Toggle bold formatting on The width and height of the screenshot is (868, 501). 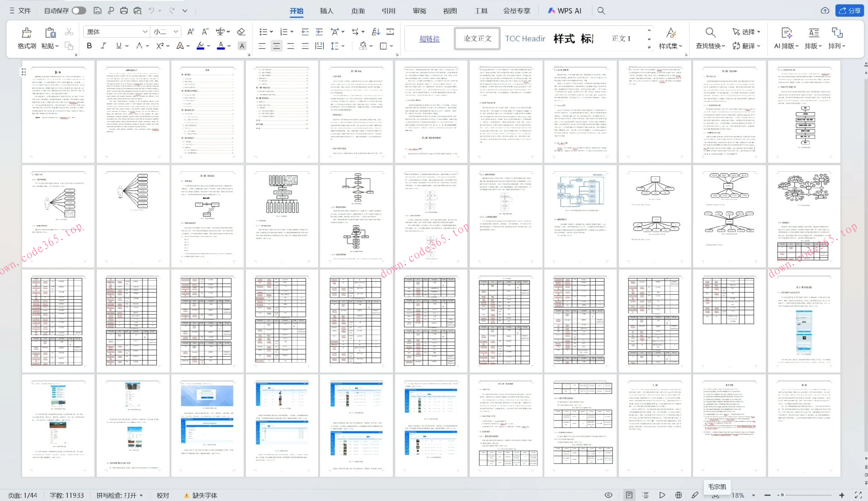[89, 46]
